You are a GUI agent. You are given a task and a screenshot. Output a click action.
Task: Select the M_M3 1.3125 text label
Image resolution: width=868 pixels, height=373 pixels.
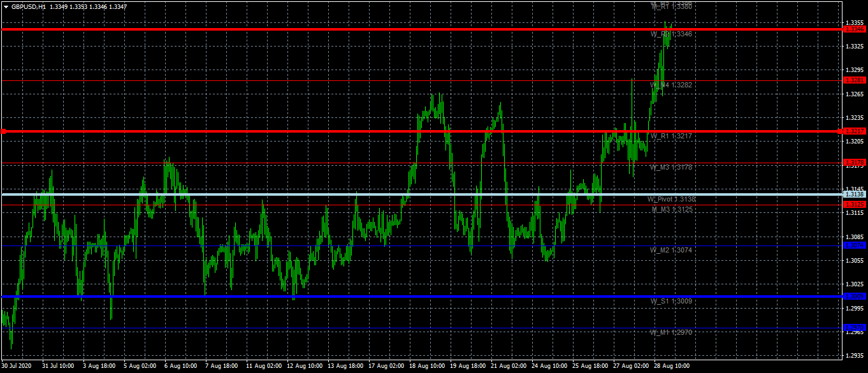click(x=671, y=209)
